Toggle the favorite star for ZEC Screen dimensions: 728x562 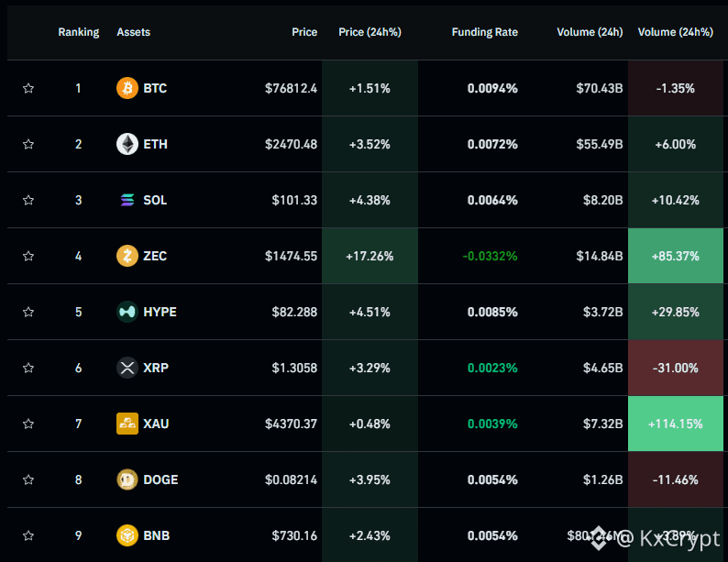pyautogui.click(x=28, y=256)
